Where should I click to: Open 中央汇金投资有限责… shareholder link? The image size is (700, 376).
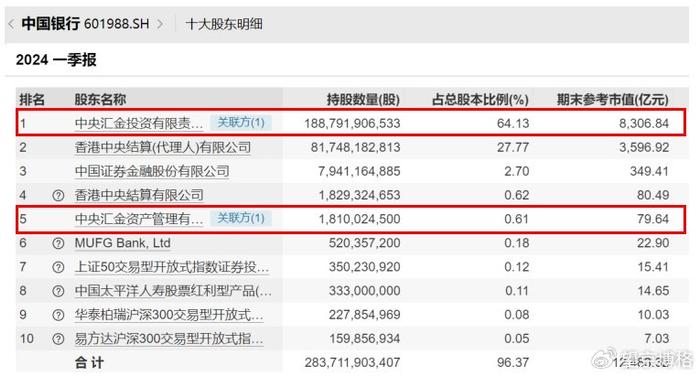coord(139,123)
